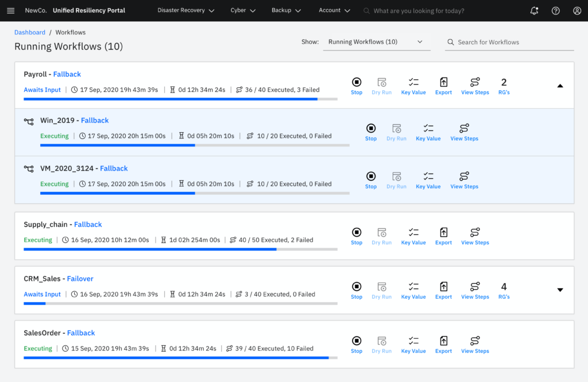View steps for CRM_Sales workflow
The width and height of the screenshot is (588, 382).
pyautogui.click(x=475, y=290)
